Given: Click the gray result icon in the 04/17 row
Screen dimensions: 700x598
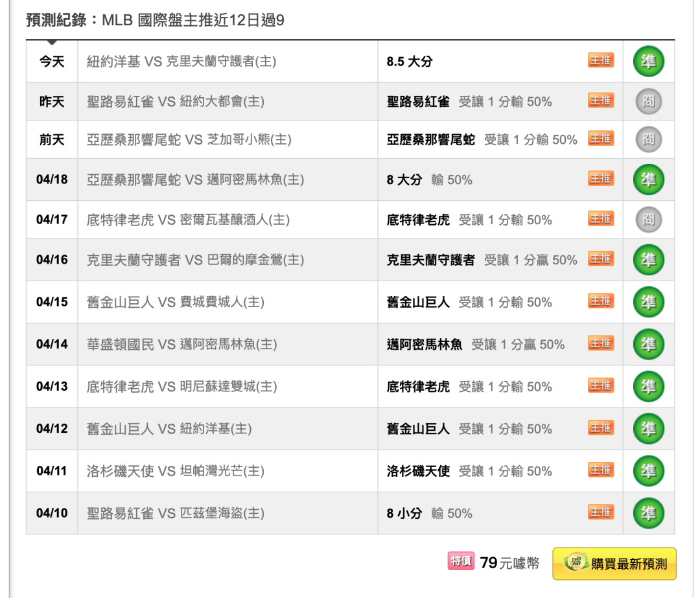Looking at the screenshot, I should (x=649, y=220).
